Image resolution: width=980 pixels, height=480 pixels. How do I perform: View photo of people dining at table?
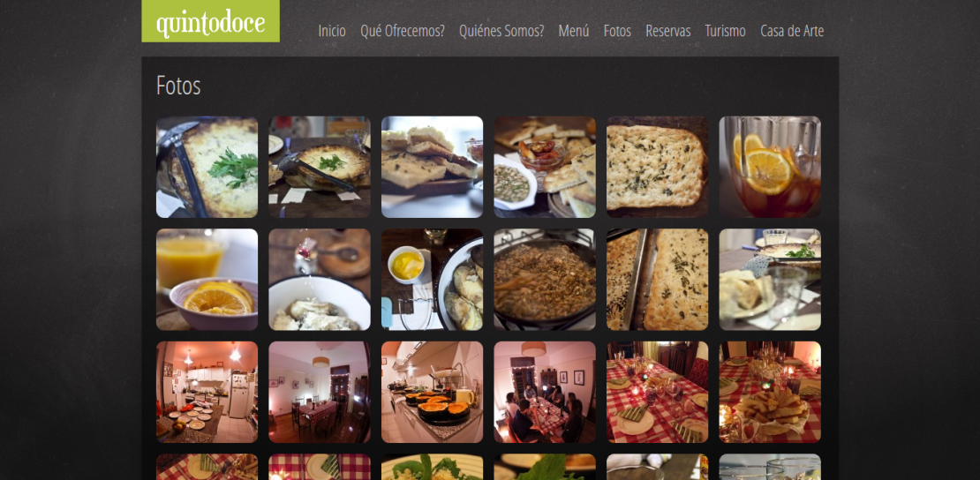[x=545, y=392]
